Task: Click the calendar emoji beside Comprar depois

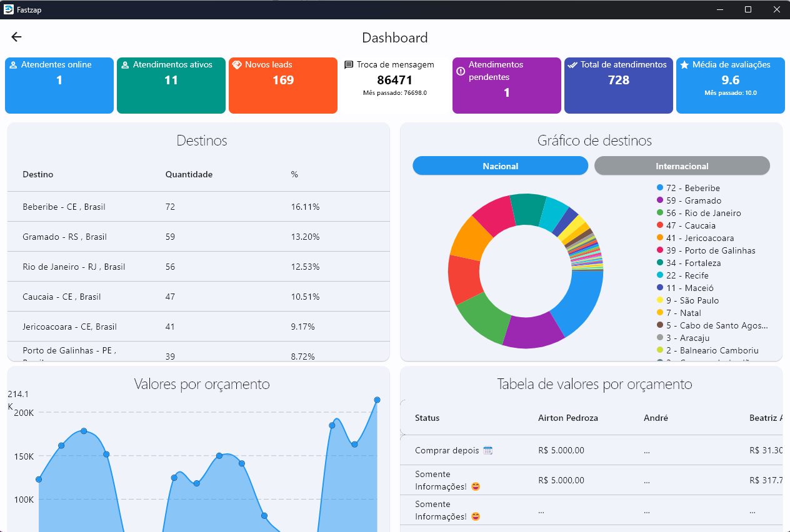Action: click(x=488, y=450)
